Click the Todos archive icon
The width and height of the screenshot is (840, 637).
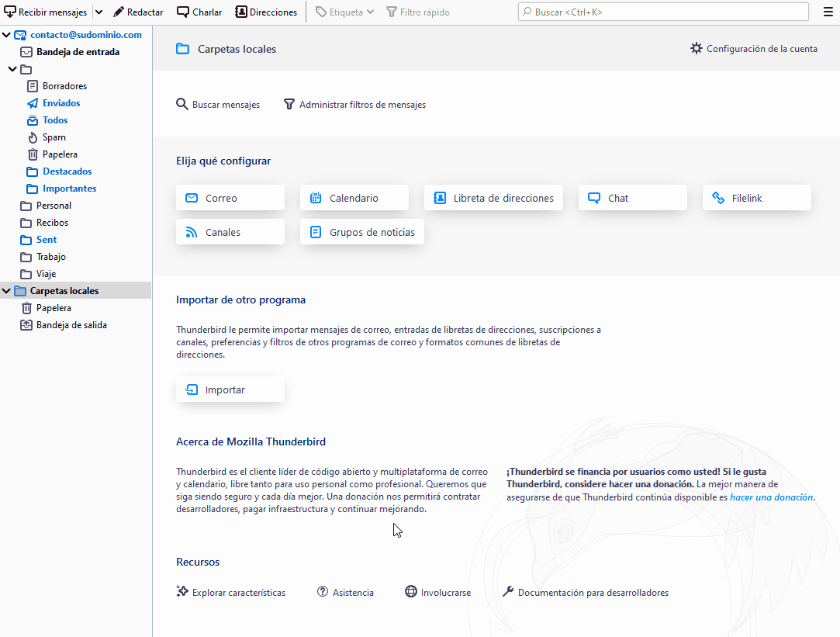coord(33,120)
